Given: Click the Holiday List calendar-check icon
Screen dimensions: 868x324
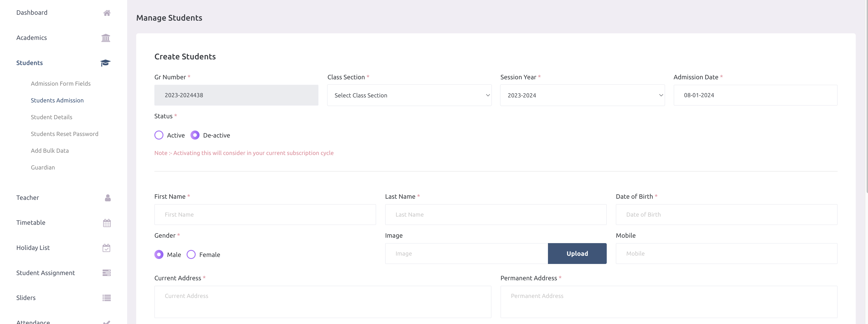Looking at the screenshot, I should click(x=106, y=248).
